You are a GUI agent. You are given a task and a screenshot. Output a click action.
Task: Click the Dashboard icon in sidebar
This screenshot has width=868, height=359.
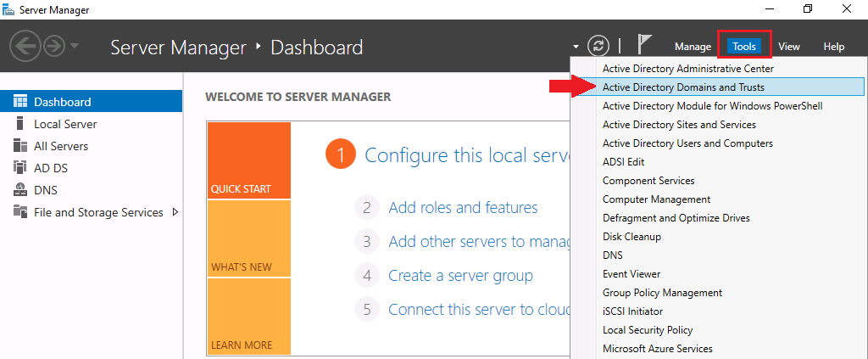pos(20,101)
